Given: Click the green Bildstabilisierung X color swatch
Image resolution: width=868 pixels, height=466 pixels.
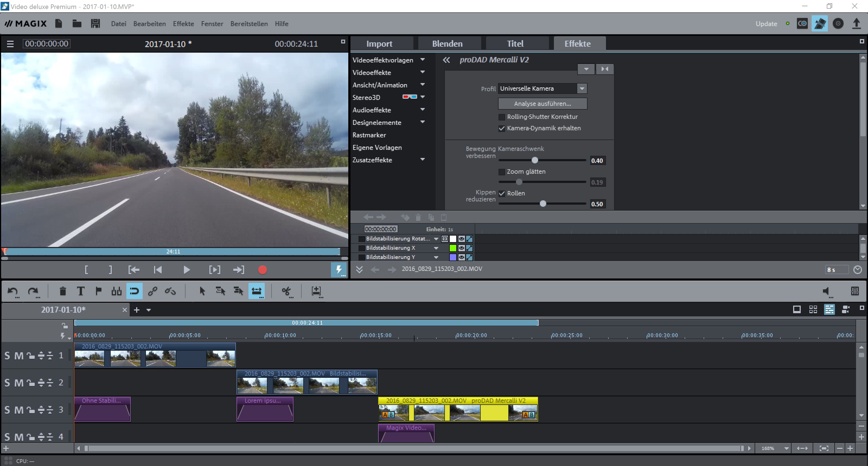Looking at the screenshot, I should 453,248.
